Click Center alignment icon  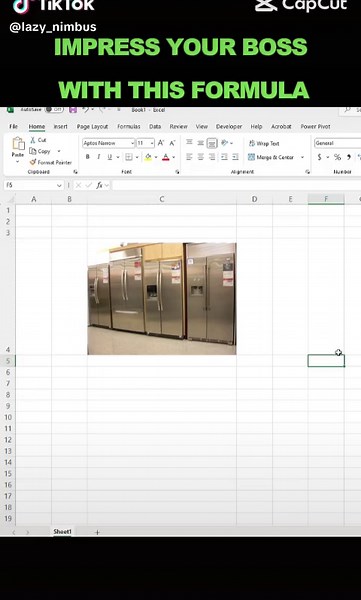201,157
